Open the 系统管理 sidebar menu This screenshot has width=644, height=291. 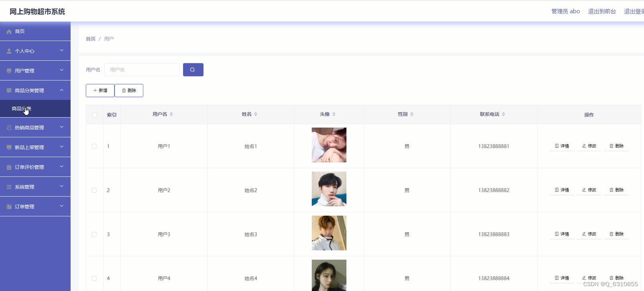point(35,187)
